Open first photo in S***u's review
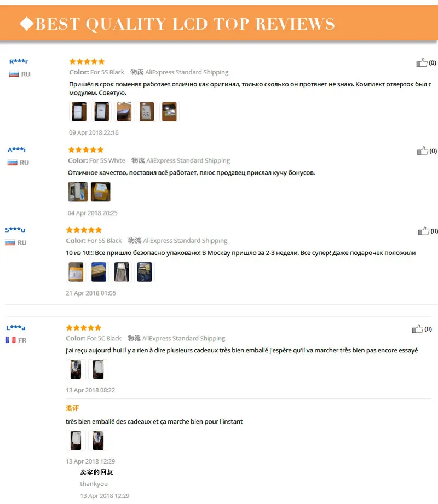The image size is (438, 504). (76, 272)
